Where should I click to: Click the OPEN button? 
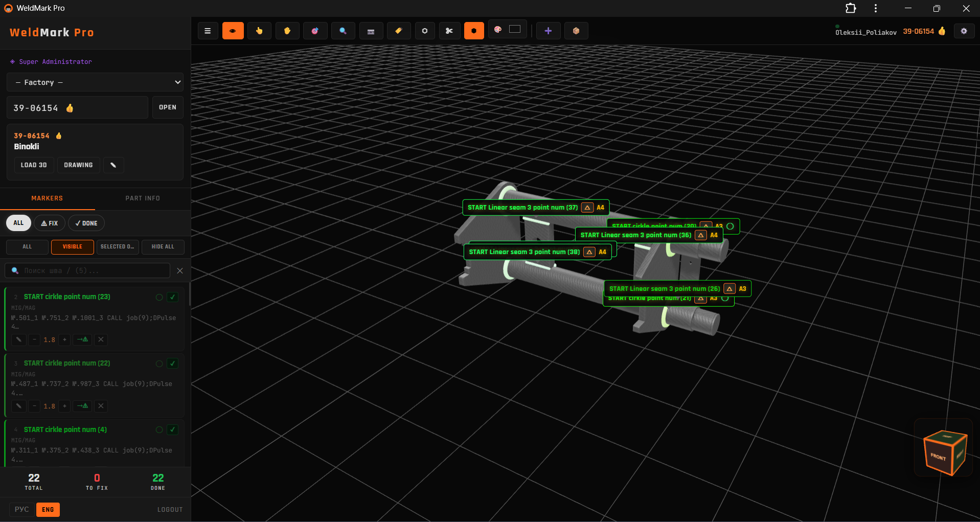[x=168, y=107]
